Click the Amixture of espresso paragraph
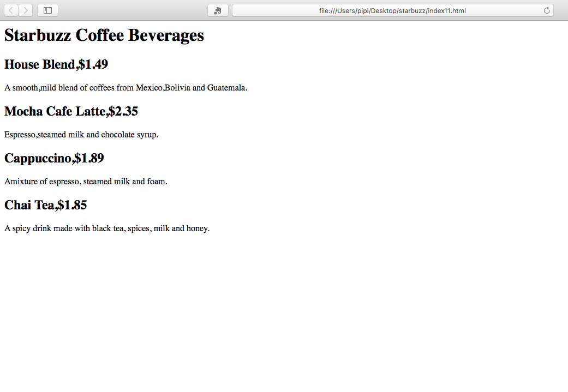Screen dimensions: 568x392 pos(86,182)
